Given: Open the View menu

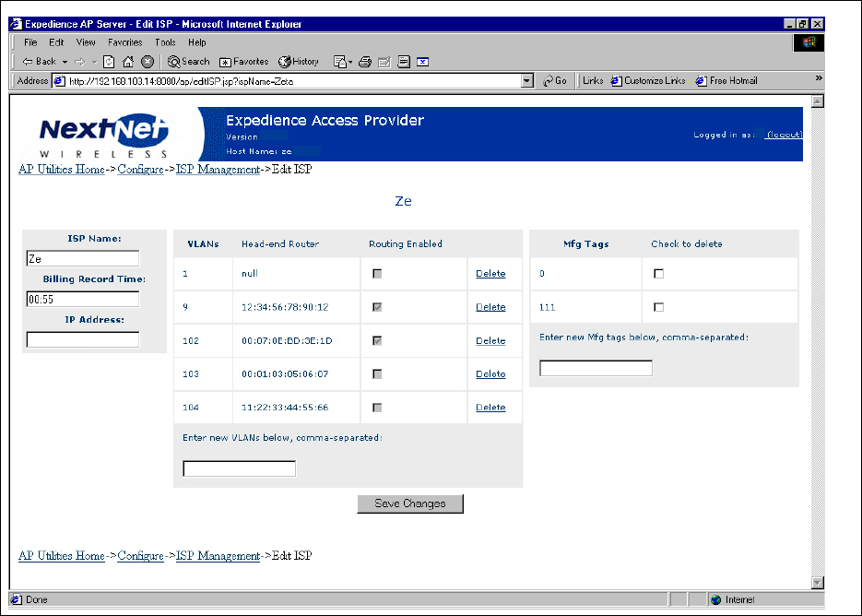Looking at the screenshot, I should 85,42.
